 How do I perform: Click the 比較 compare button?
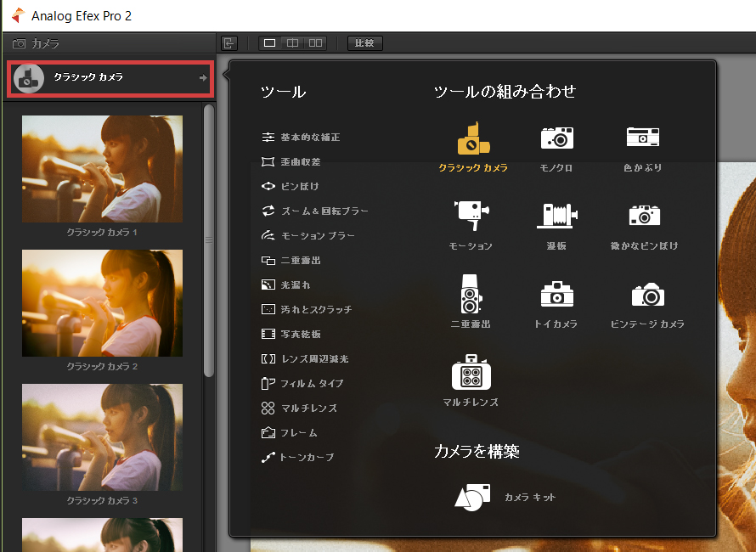tap(365, 43)
